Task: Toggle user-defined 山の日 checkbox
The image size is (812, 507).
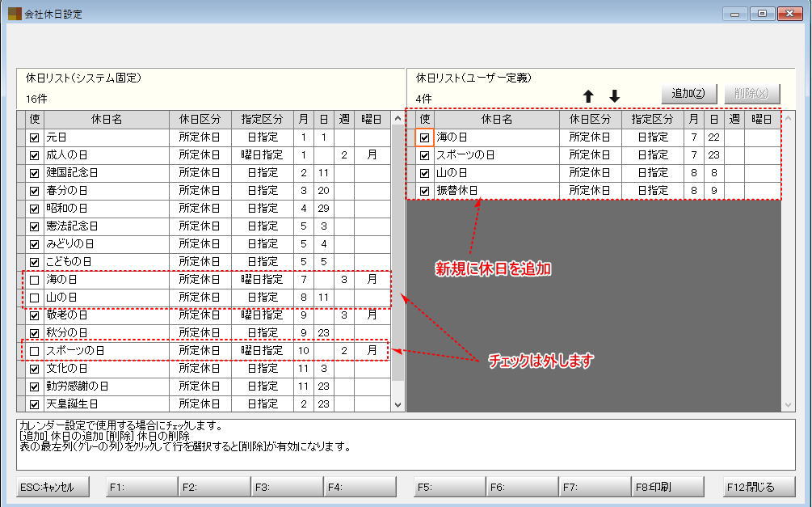Action: [x=425, y=173]
